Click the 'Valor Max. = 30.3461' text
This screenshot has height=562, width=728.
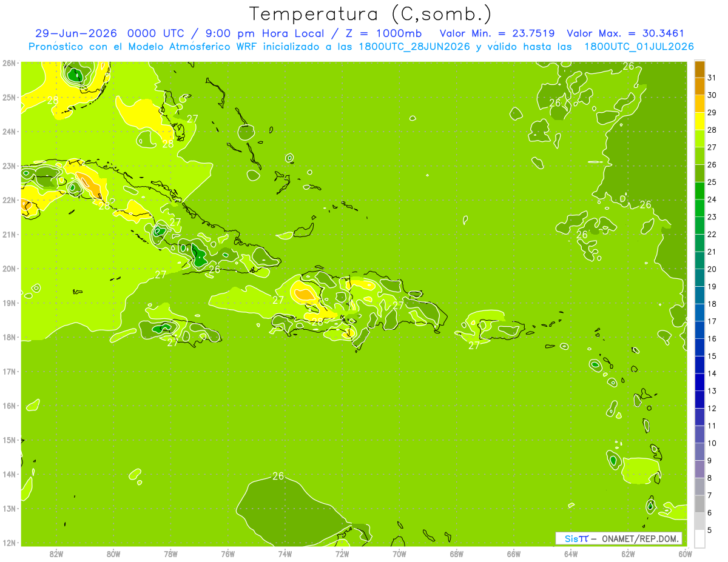coord(625,33)
